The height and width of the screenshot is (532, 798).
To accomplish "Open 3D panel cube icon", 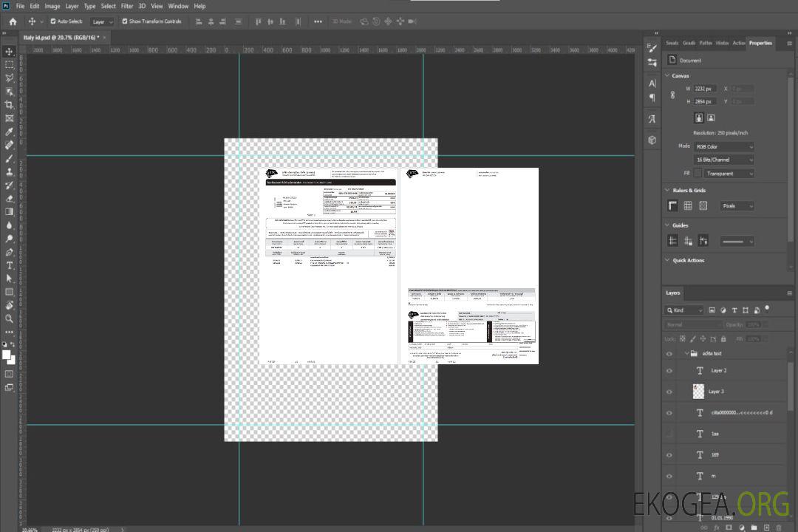I will click(x=652, y=140).
